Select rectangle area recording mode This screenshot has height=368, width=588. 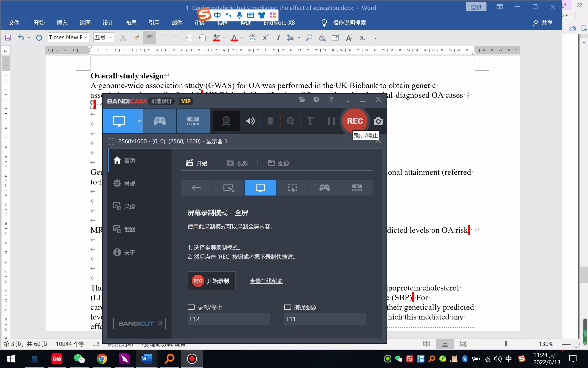coord(228,188)
